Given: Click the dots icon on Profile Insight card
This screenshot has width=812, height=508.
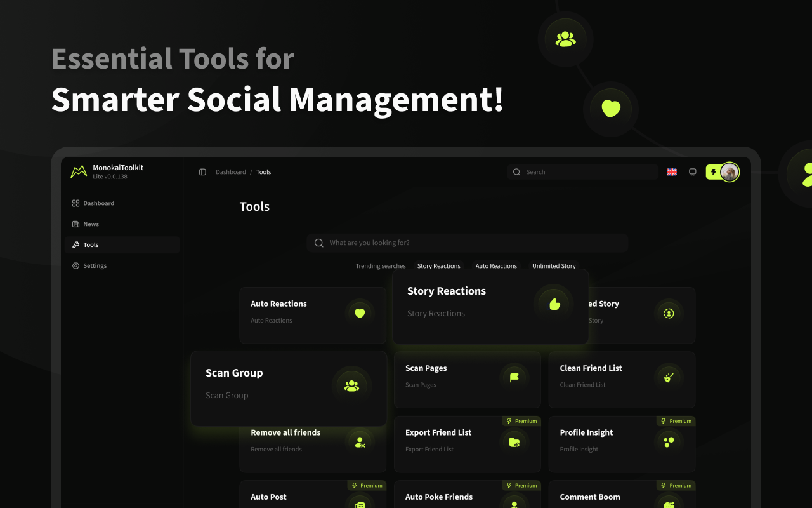Looking at the screenshot, I should [668, 442].
